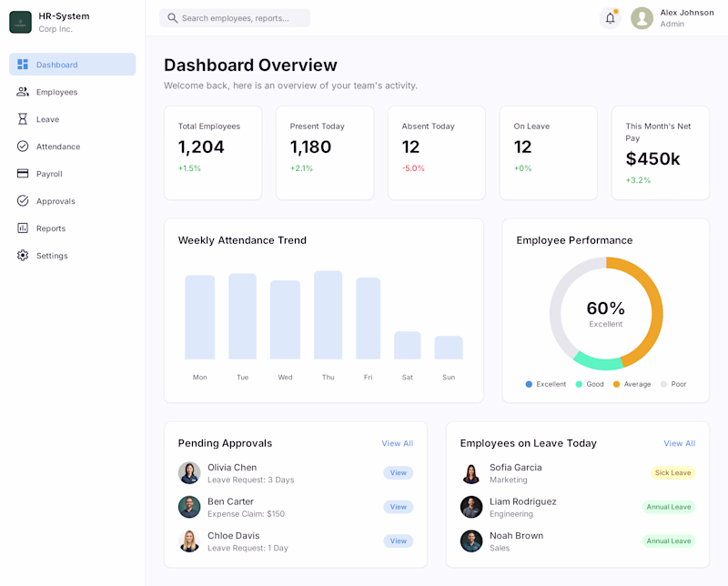Viewport: 728px width, 586px height.
Task: Click the Fri attendance bar
Action: tap(369, 318)
